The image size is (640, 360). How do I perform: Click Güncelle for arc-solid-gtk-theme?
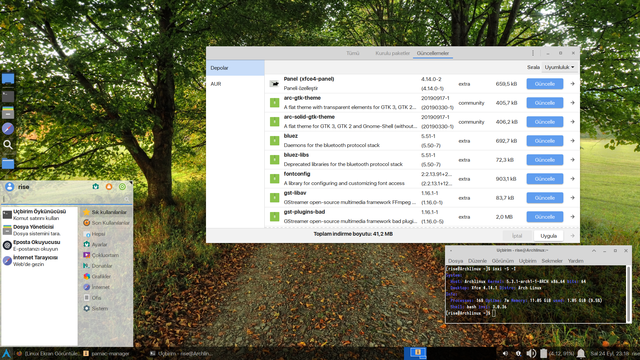point(544,122)
